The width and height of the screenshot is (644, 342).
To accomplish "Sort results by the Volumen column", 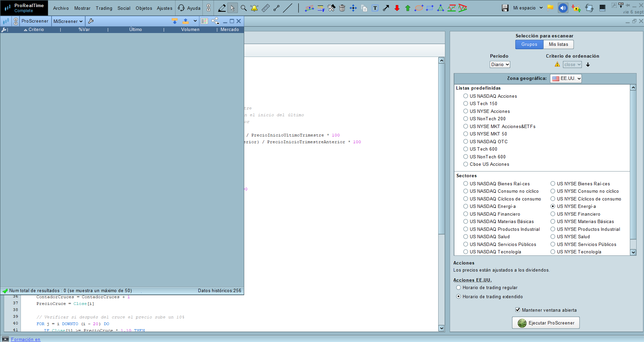I will [x=190, y=30].
